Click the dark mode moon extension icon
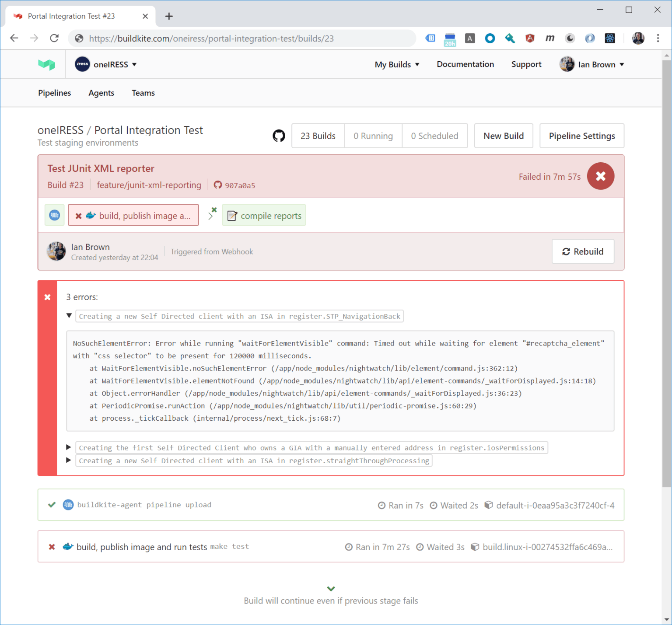Viewport: 672px width, 625px height. 570,38
